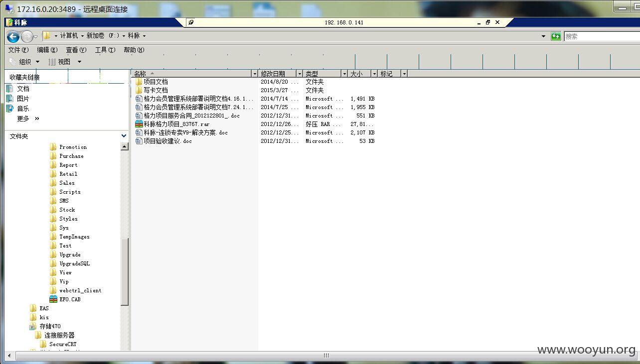Click the bottom horizontal scrollbar thumb
Viewport: 640px width, 364px height.
(326, 356)
